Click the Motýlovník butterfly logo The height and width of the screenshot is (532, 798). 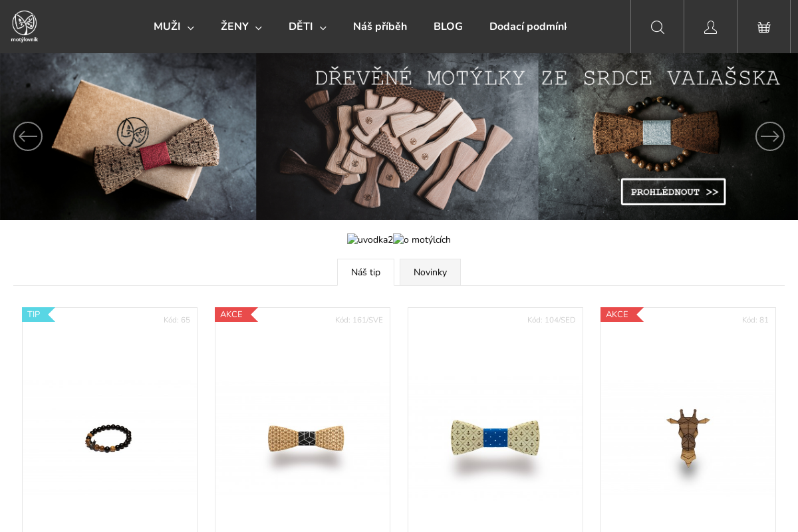25,27
